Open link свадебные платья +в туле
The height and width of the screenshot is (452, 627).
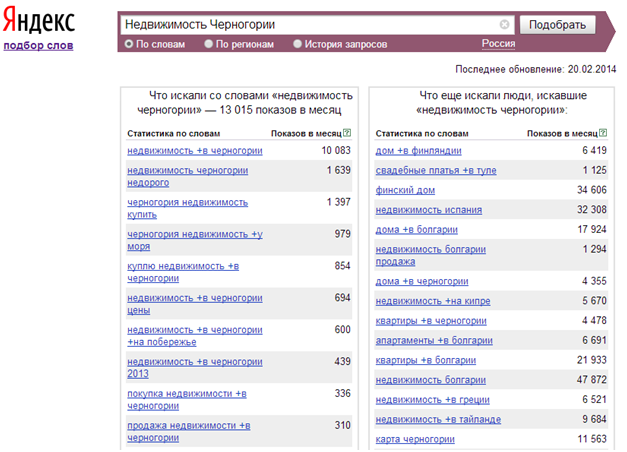[436, 170]
